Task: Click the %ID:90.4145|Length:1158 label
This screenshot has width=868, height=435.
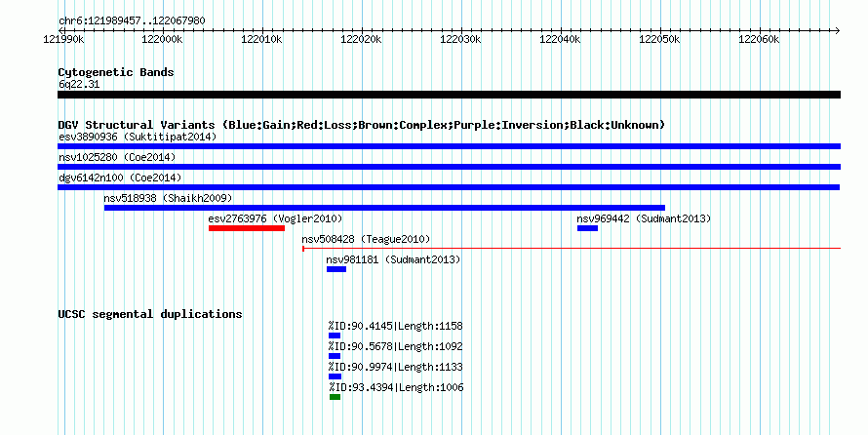Action: click(395, 326)
